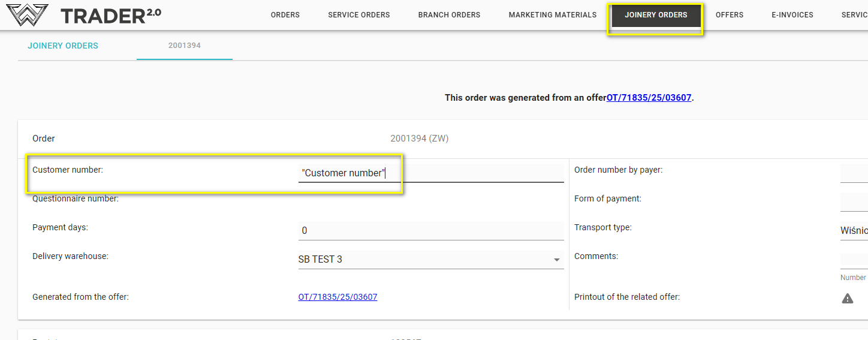The width and height of the screenshot is (868, 340).
Task: Expand the Delivery warehouse dropdown arrow
Action: click(556, 260)
